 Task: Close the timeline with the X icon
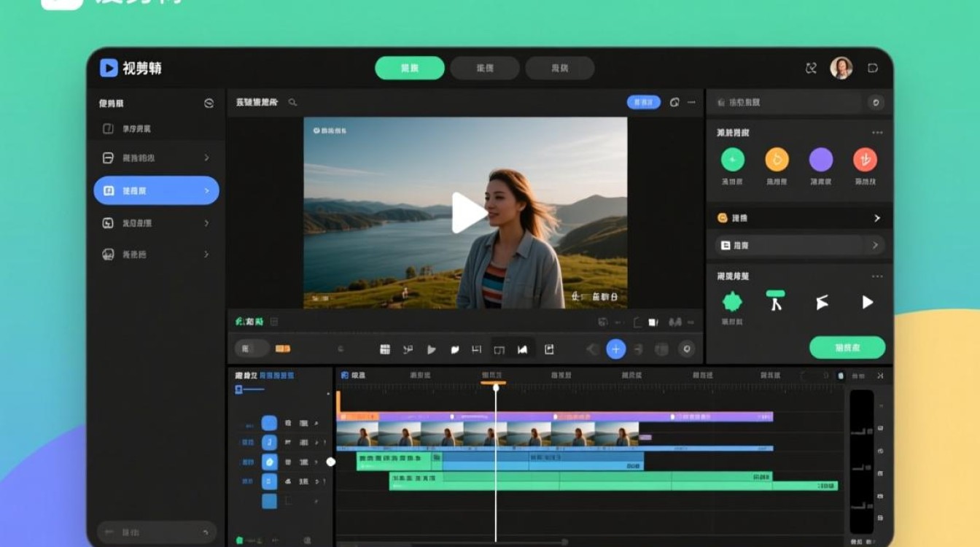(x=880, y=376)
